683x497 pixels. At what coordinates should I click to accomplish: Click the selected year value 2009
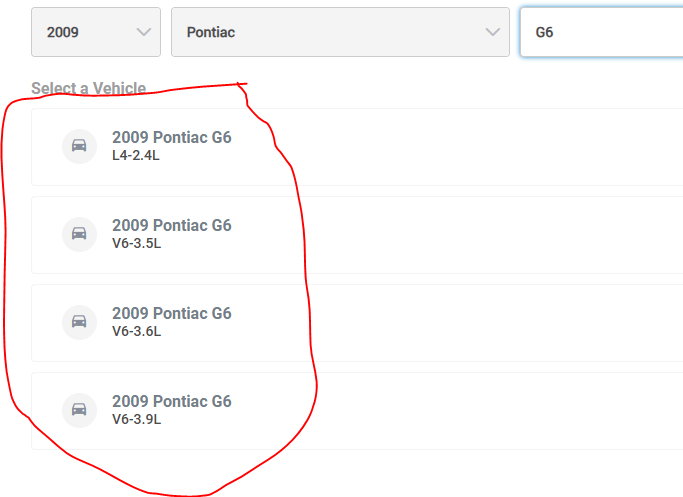(x=63, y=32)
